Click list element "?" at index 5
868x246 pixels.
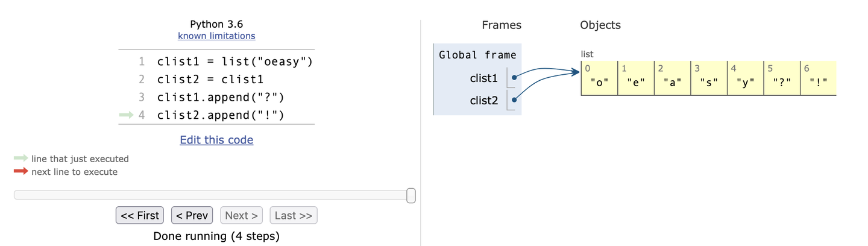click(x=781, y=83)
